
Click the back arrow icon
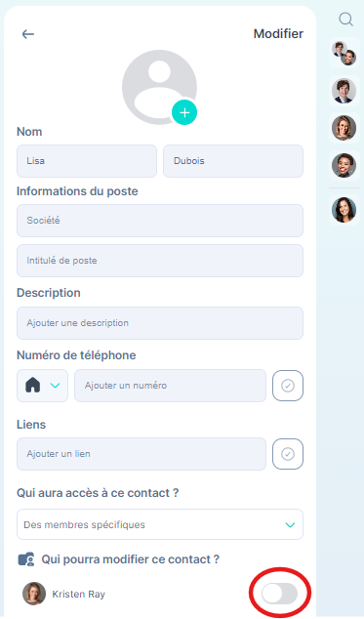point(27,34)
